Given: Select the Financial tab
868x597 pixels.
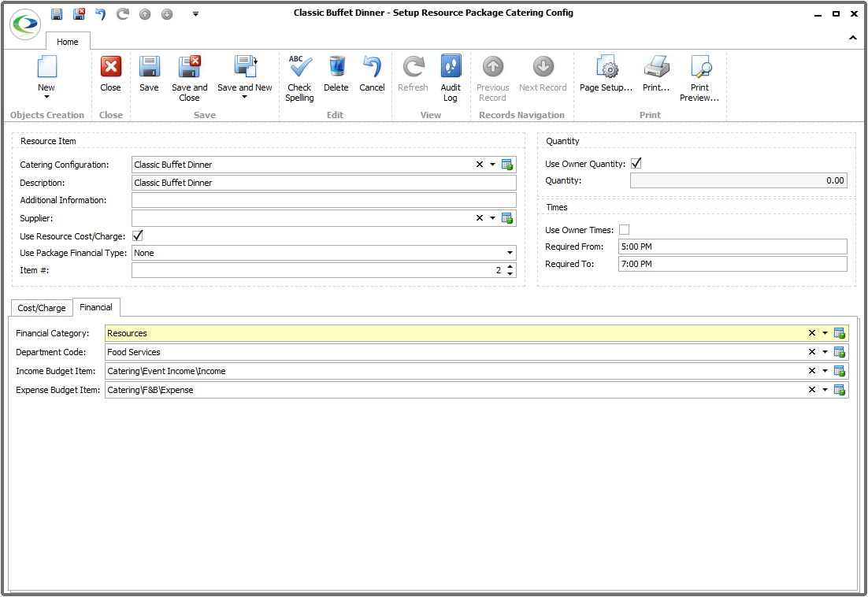Looking at the screenshot, I should point(96,307).
